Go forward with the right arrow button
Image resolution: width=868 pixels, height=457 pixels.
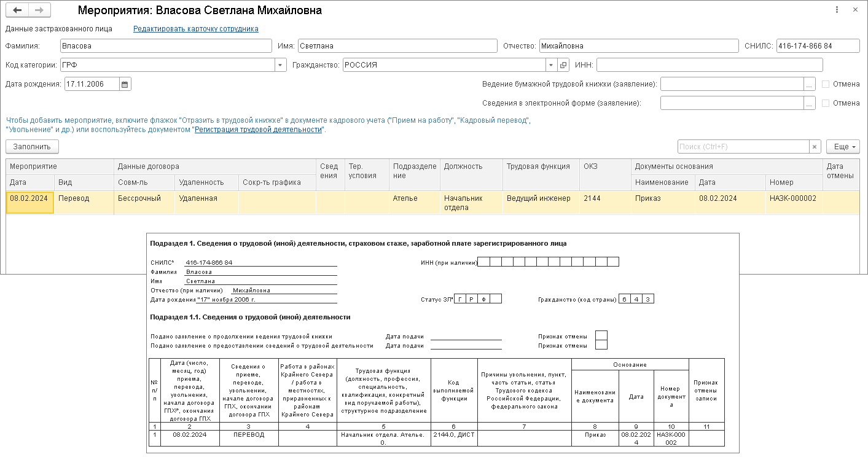39,10
